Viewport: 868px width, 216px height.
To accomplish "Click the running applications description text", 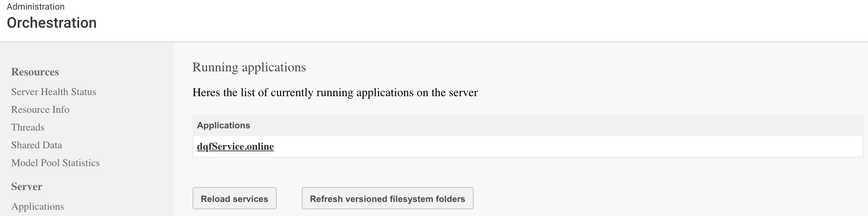I will pos(335,92).
